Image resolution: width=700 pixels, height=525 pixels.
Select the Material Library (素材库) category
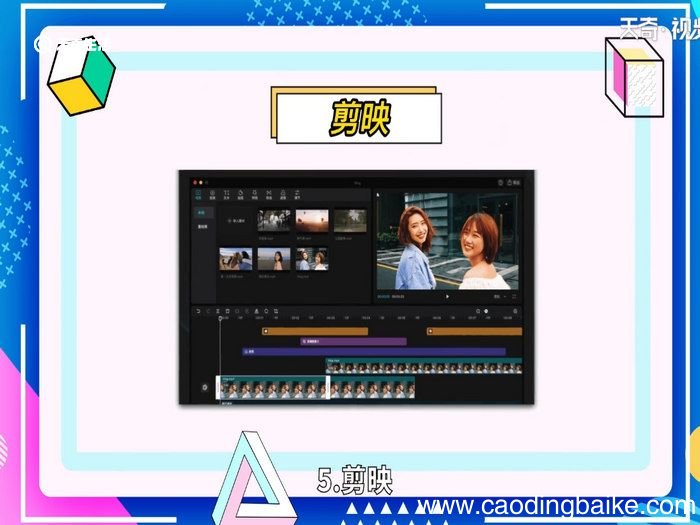click(x=203, y=226)
